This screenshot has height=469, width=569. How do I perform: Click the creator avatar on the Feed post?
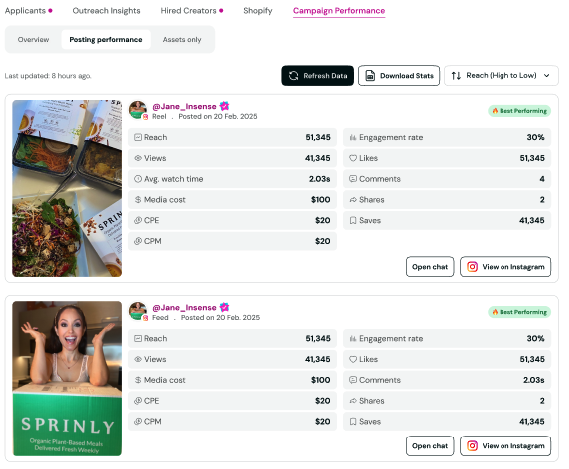[138, 311]
